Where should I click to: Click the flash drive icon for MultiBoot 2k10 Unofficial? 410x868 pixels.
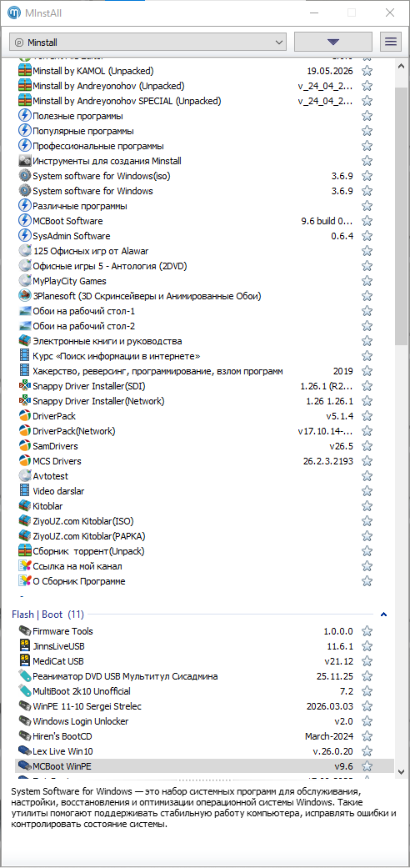(x=25, y=691)
